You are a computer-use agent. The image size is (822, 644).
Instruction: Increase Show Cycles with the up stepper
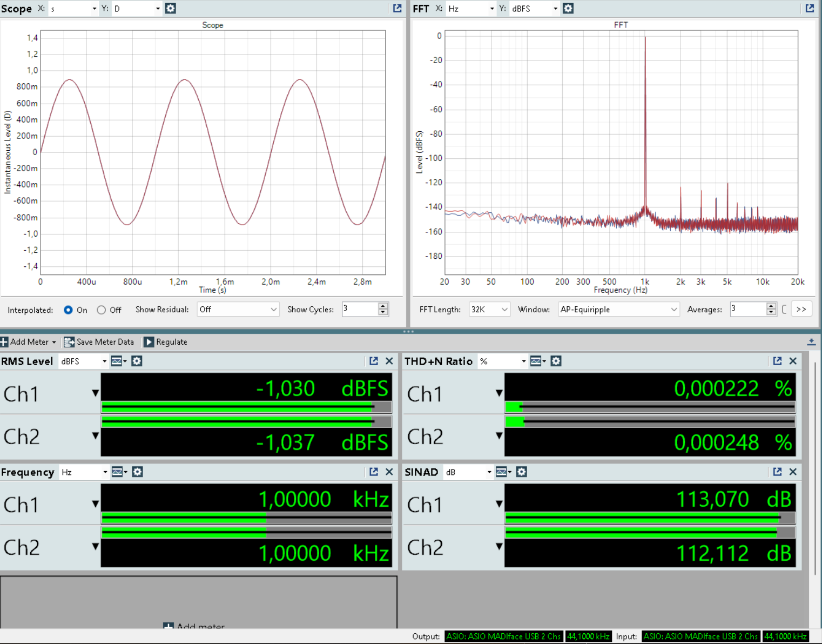(383, 306)
